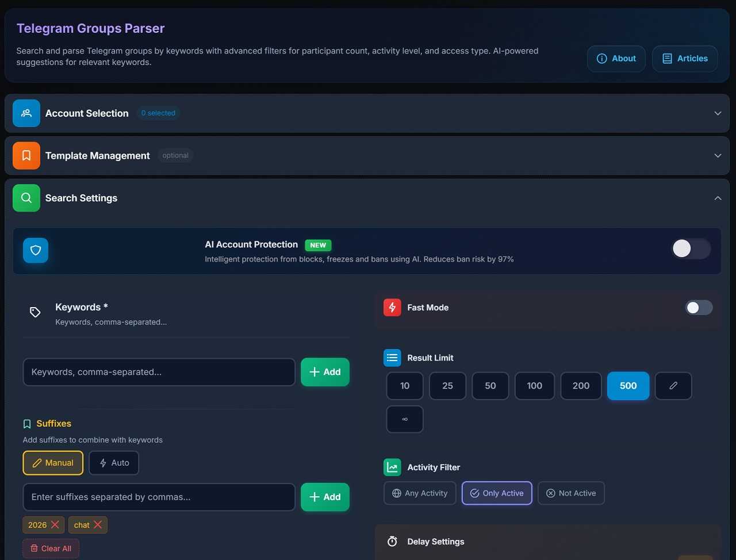Collapse the Search Settings section chevron
The image size is (736, 560).
[718, 198]
